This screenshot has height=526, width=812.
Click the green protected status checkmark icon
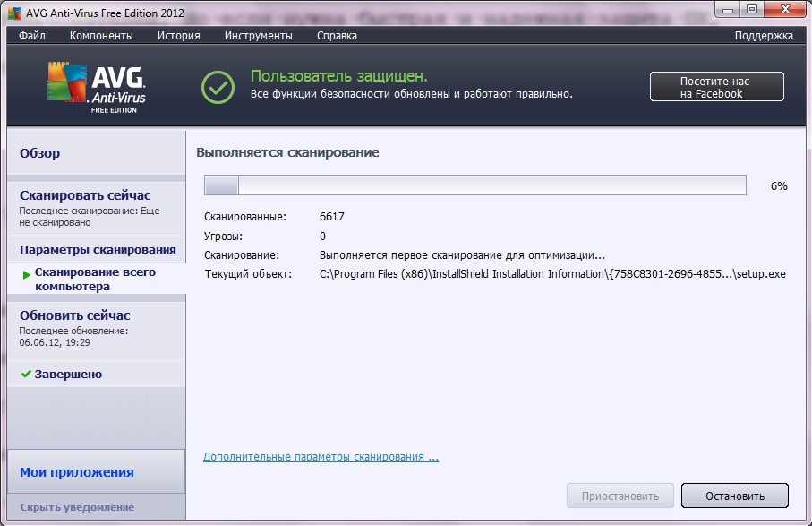[217, 86]
